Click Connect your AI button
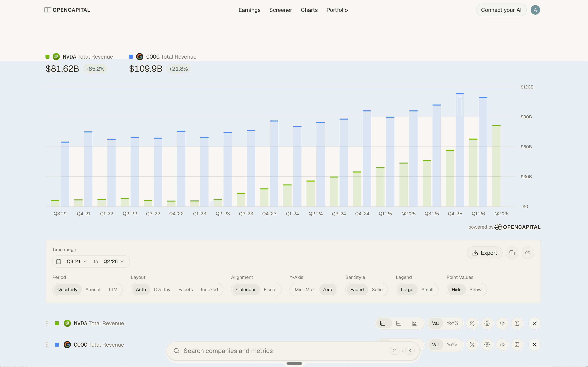Image resolution: width=588 pixels, height=367 pixels. coord(501,10)
